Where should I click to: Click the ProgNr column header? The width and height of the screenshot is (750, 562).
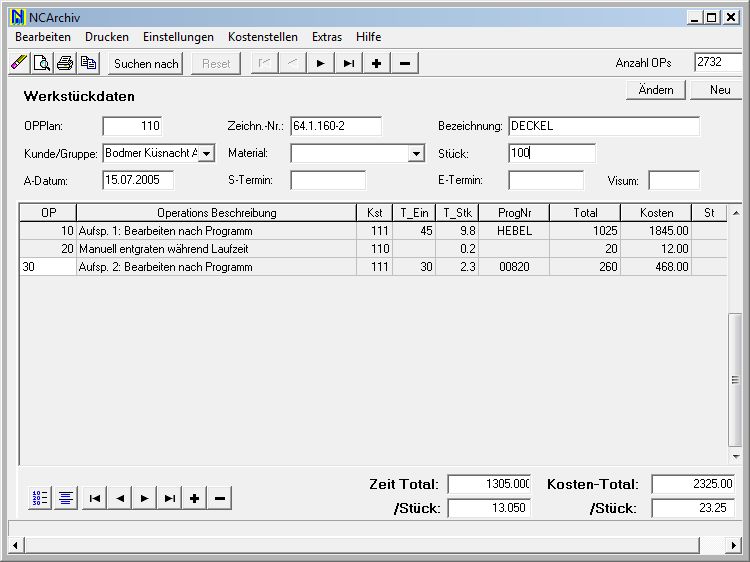coord(514,213)
